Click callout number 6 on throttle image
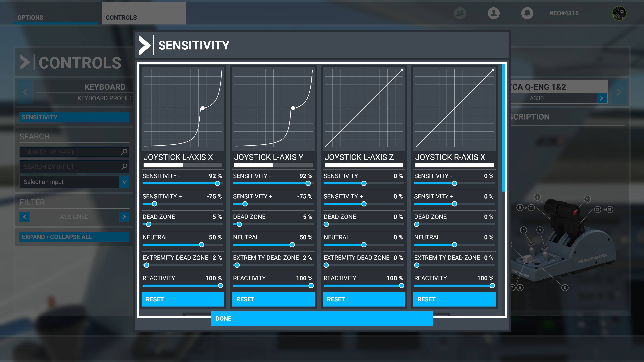This screenshot has height=362, width=644. (x=565, y=288)
